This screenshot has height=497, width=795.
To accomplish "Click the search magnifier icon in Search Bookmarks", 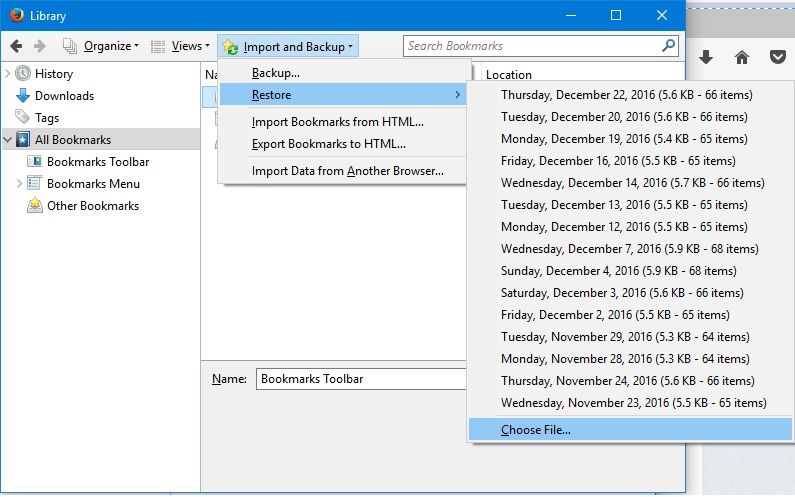I will pyautogui.click(x=668, y=46).
